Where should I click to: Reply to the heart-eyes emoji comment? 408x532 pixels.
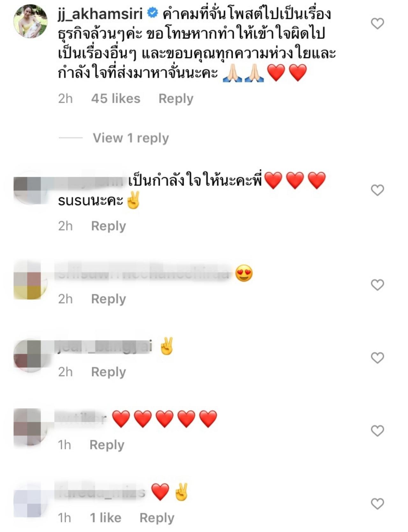coord(108,299)
